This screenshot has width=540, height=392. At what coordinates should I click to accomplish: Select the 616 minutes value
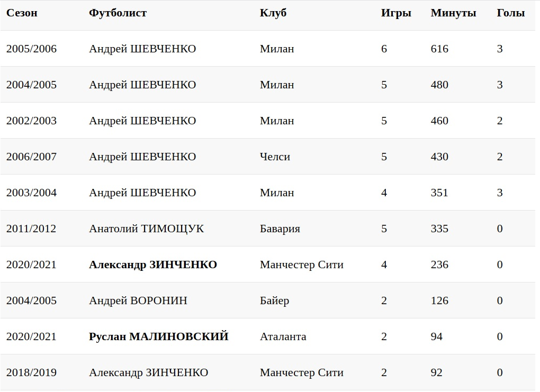439,49
